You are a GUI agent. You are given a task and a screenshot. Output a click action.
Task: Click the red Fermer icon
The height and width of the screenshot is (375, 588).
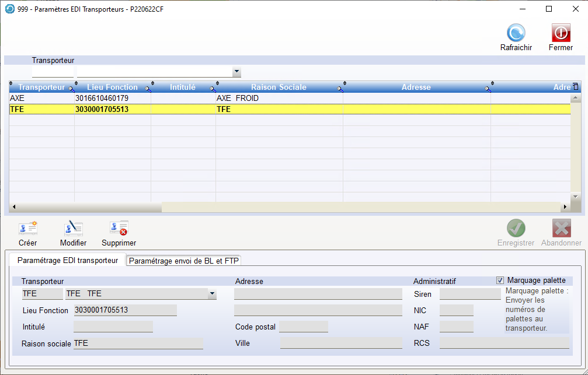tap(561, 33)
